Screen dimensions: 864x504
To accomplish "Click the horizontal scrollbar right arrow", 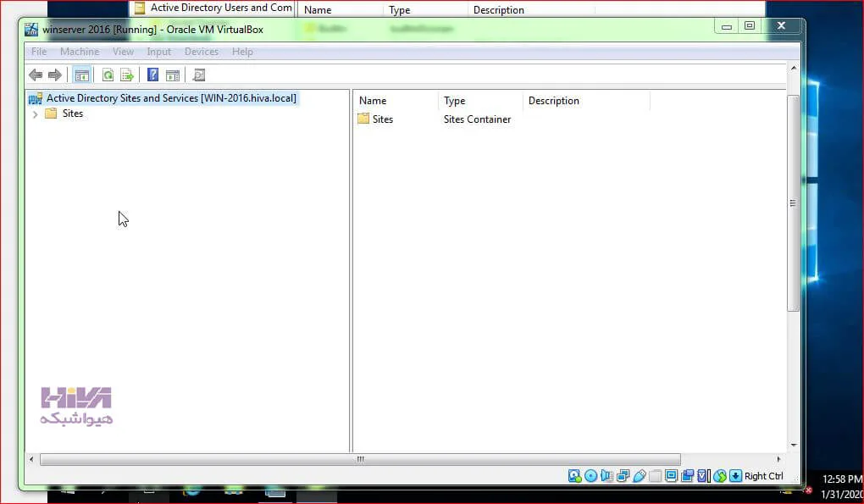I will 778,459.
